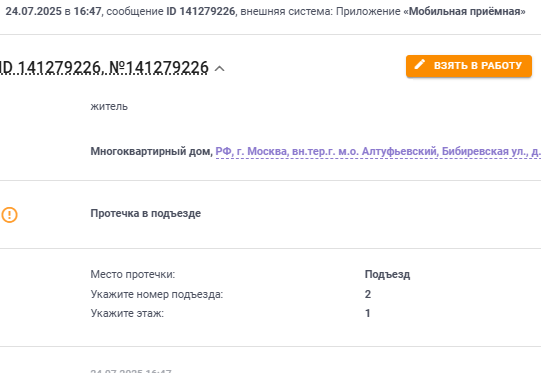The image size is (541, 373).
Task: Open the Бибиревская ул. address link
Action: pyautogui.click(x=378, y=151)
